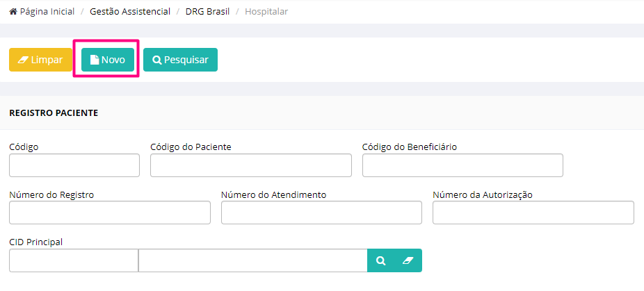This screenshot has height=291, width=644.
Task: Focus the Número do Registro field
Action: 110,213
